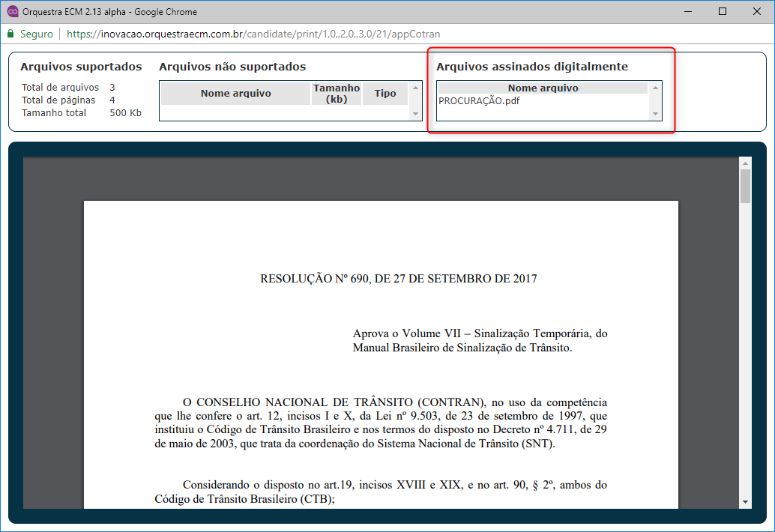Screen dimensions: 775x532
Task: Select PROCURAÇÃO.pdf in signed files list
Action: point(479,101)
